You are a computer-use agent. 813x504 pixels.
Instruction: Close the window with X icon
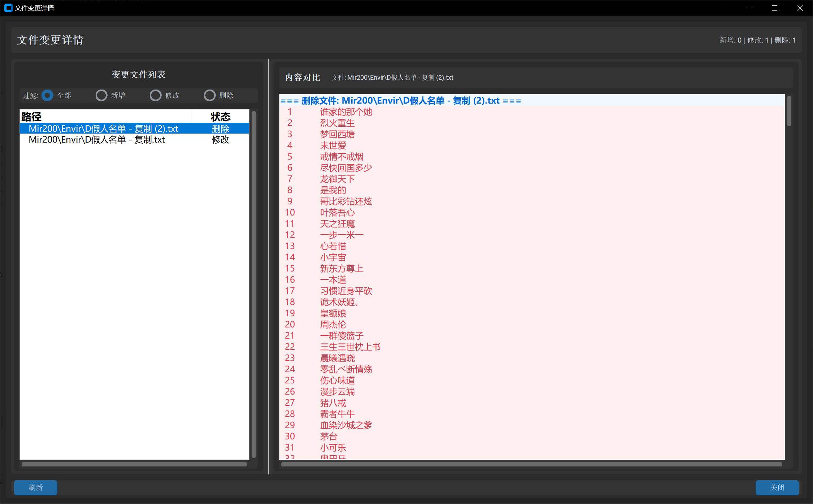click(800, 8)
